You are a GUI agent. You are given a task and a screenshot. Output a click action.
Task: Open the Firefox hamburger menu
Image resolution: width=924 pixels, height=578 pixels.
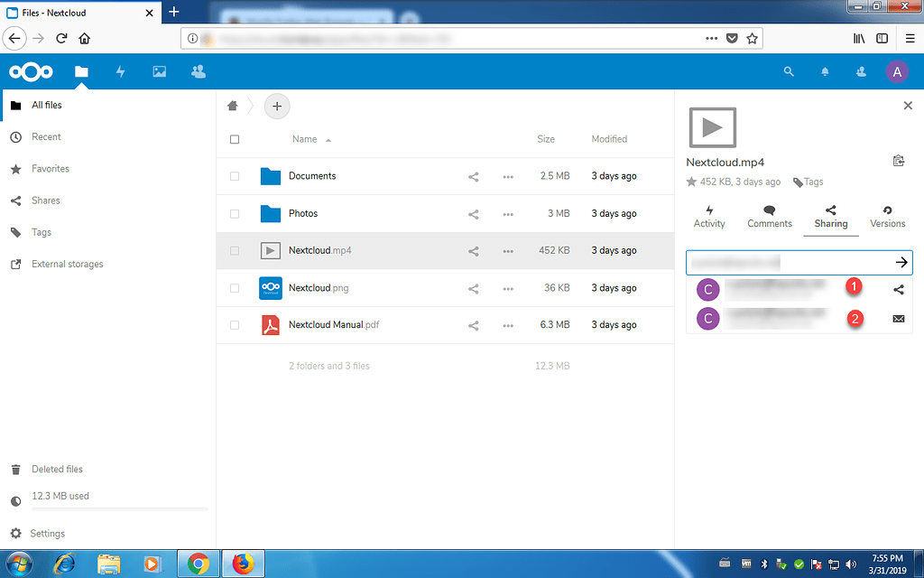pyautogui.click(x=910, y=39)
